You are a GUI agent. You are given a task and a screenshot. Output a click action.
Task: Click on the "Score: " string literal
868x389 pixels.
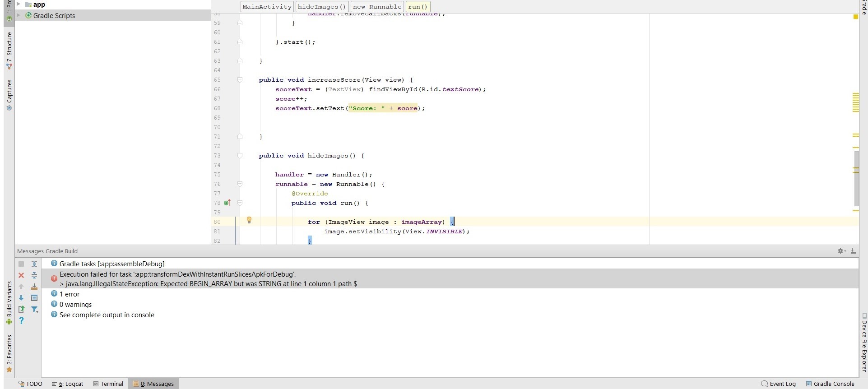(x=367, y=108)
